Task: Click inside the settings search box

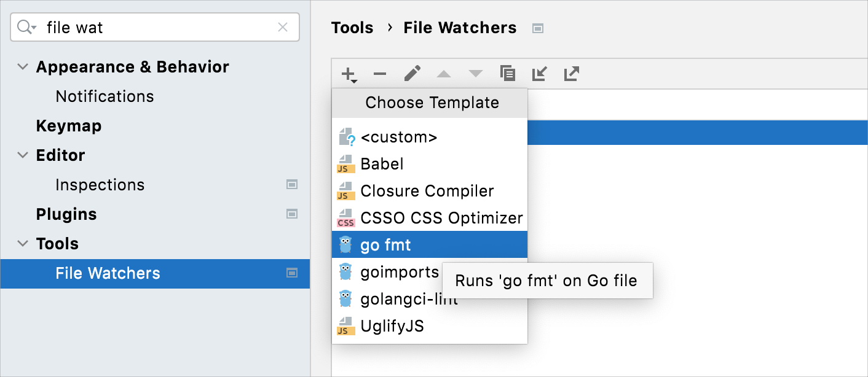Action: [x=154, y=27]
